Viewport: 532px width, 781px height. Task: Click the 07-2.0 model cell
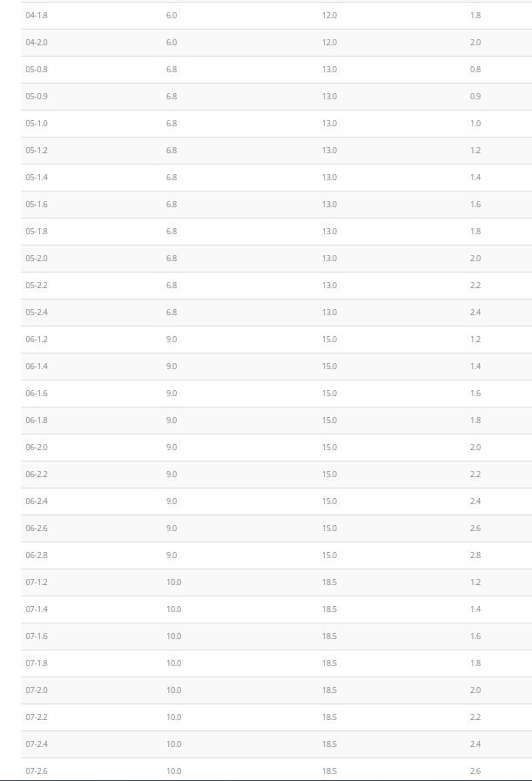(x=37, y=690)
